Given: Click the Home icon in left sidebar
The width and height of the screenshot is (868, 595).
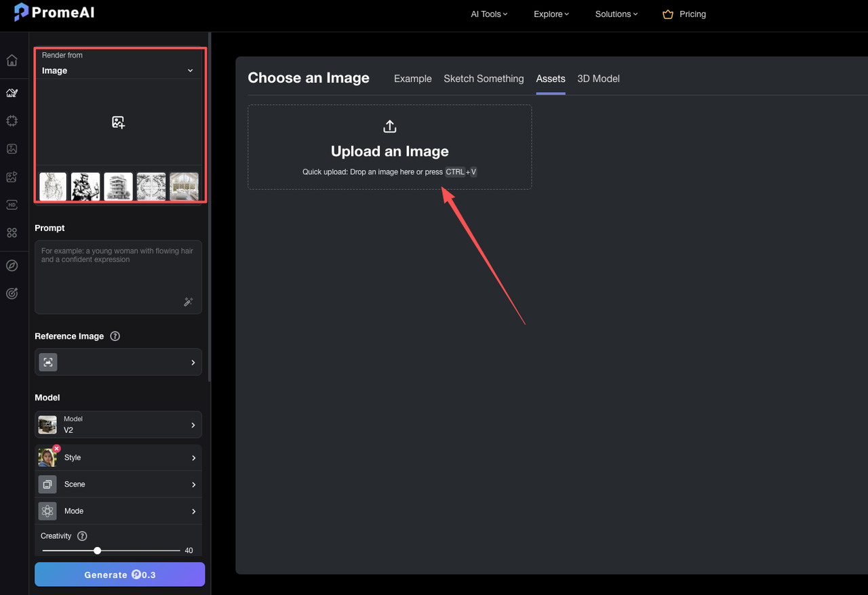Looking at the screenshot, I should [x=12, y=60].
